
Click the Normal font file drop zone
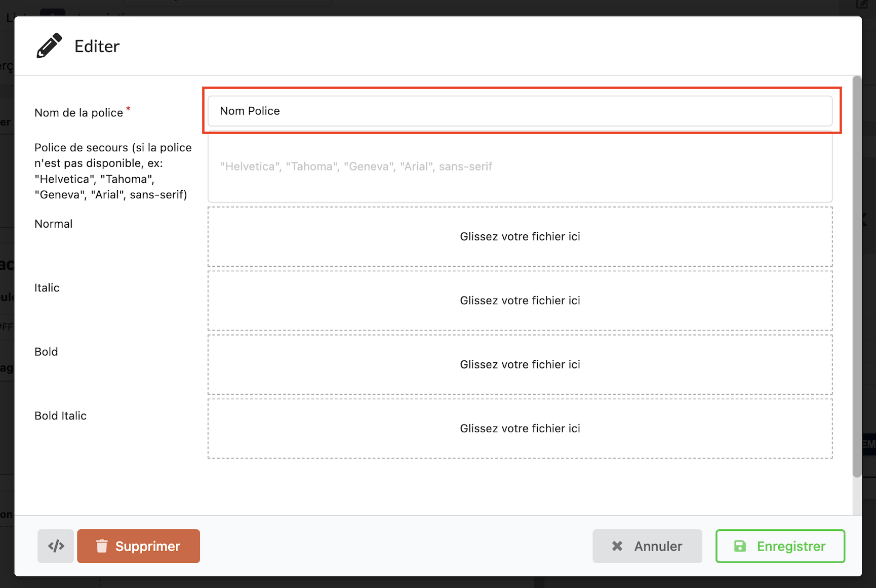[520, 236]
